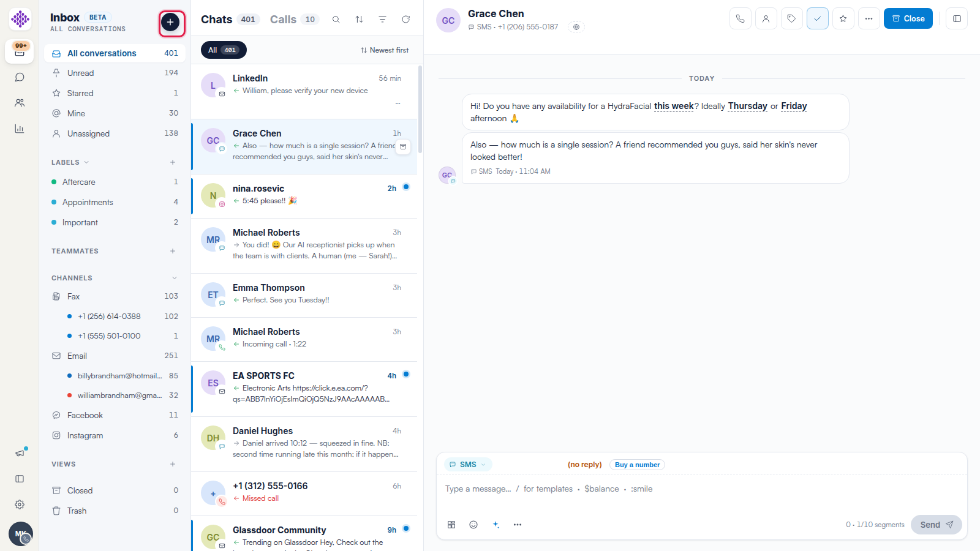The width and height of the screenshot is (980, 551).
Task: Open the SMS channel dropdown in composer
Action: 468,465
